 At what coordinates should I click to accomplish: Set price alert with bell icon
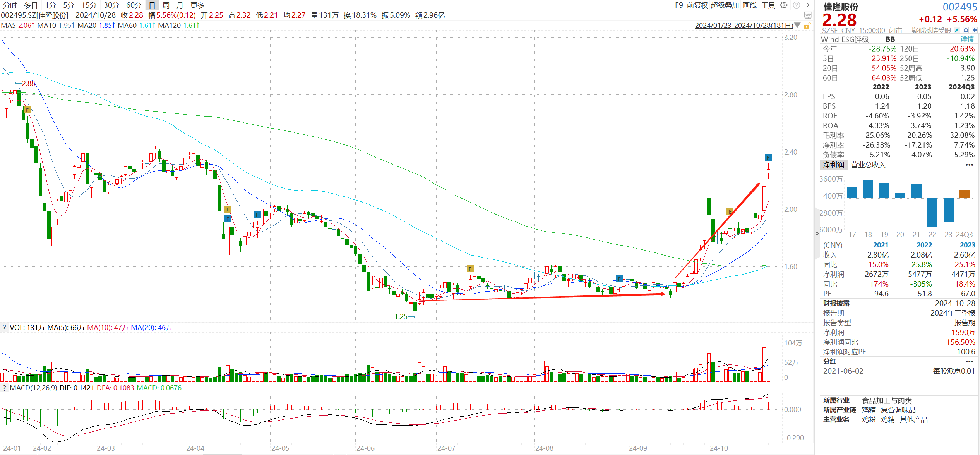point(966,30)
